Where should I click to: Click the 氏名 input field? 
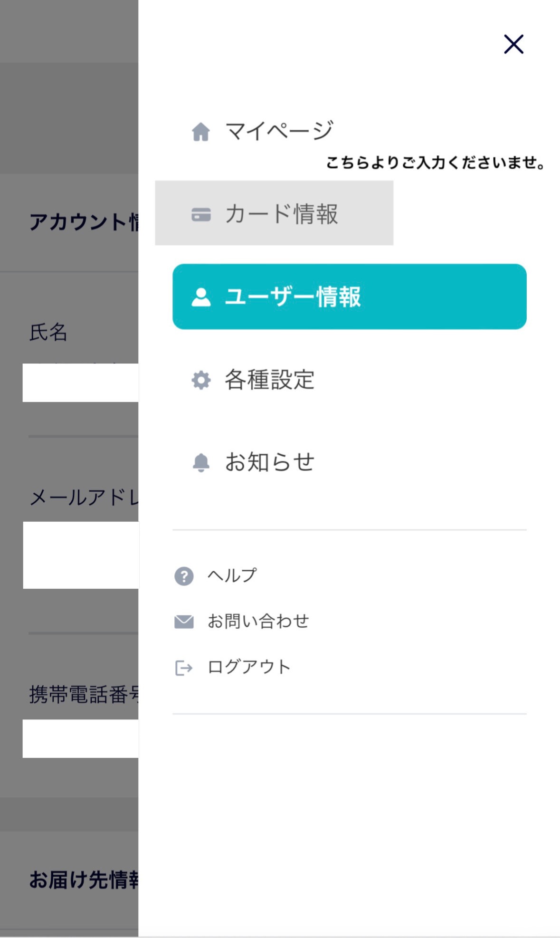[81, 383]
